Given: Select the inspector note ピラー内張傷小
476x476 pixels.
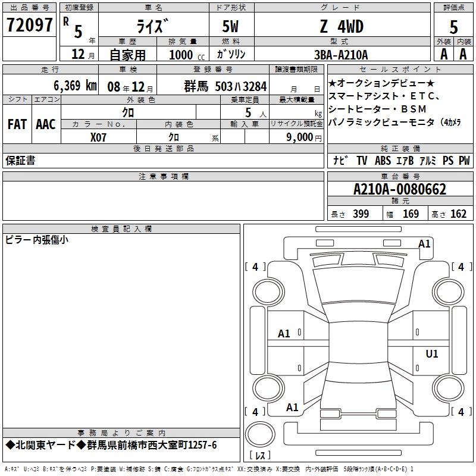Looking at the screenshot, I should [37, 240].
